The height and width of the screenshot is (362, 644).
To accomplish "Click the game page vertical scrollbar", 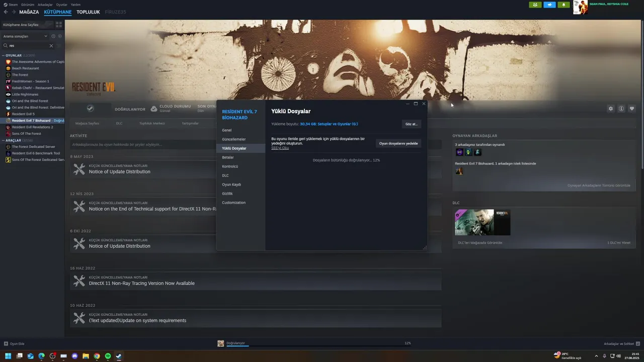I will [641, 96].
